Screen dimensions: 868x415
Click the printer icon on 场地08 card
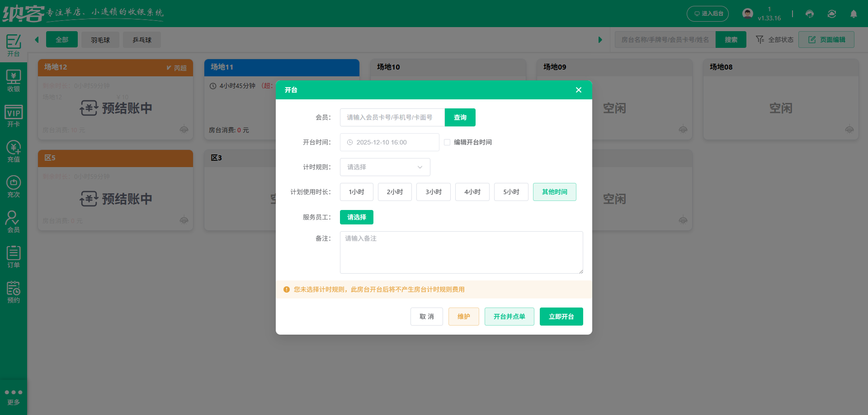coord(849,130)
